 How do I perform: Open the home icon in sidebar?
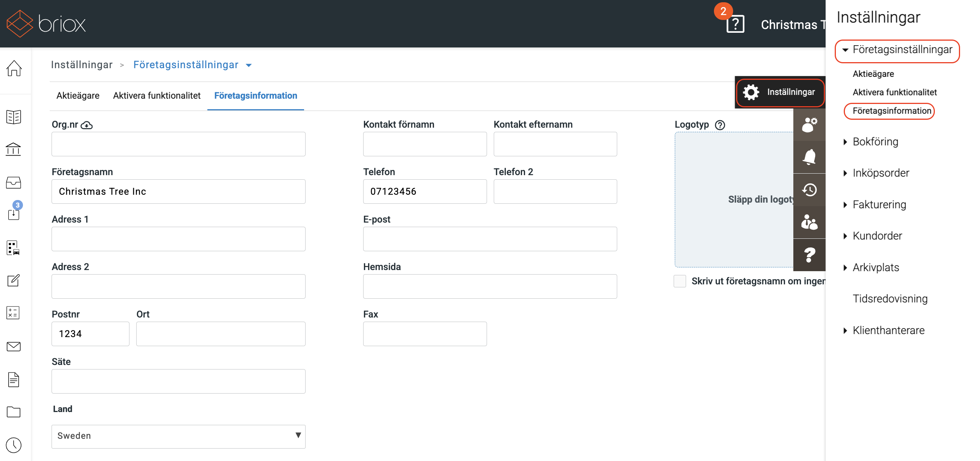tap(14, 69)
